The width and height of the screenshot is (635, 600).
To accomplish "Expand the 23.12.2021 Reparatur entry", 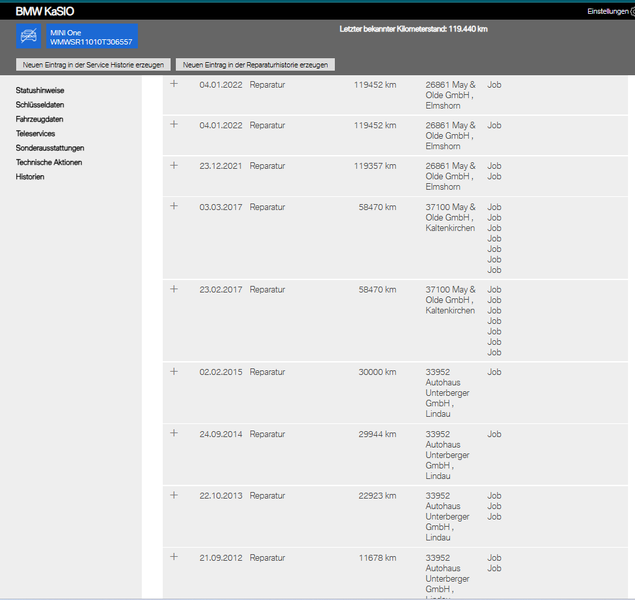I will tap(174, 165).
